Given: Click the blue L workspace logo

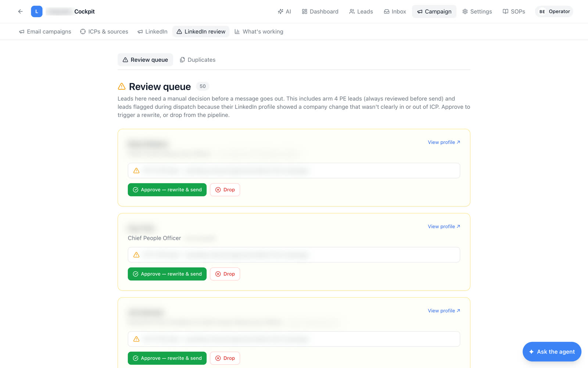Looking at the screenshot, I should (x=37, y=11).
